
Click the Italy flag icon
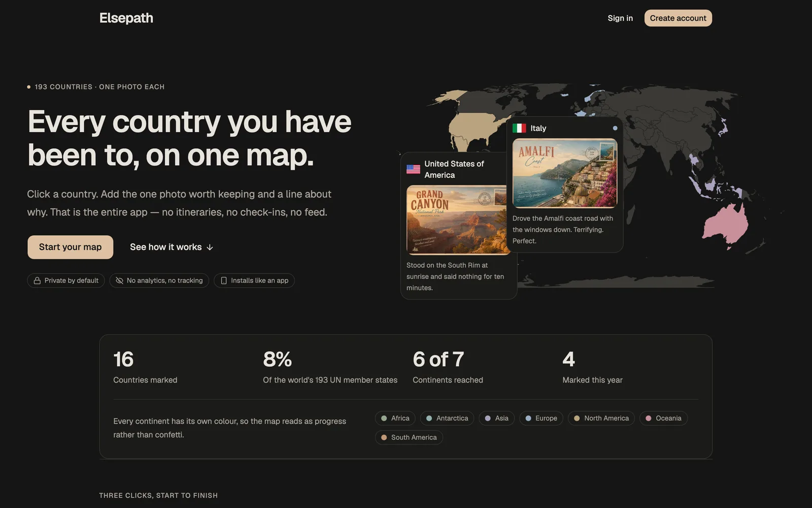click(519, 128)
